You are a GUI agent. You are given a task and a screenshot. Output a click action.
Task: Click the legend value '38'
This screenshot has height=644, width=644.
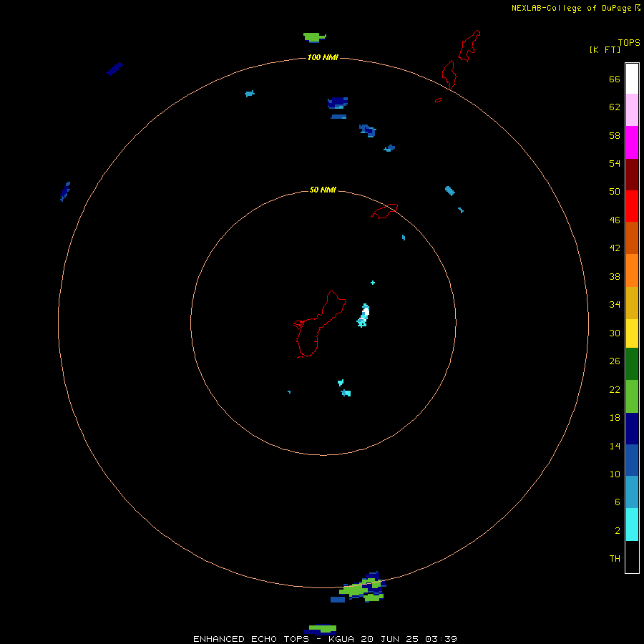(615, 276)
